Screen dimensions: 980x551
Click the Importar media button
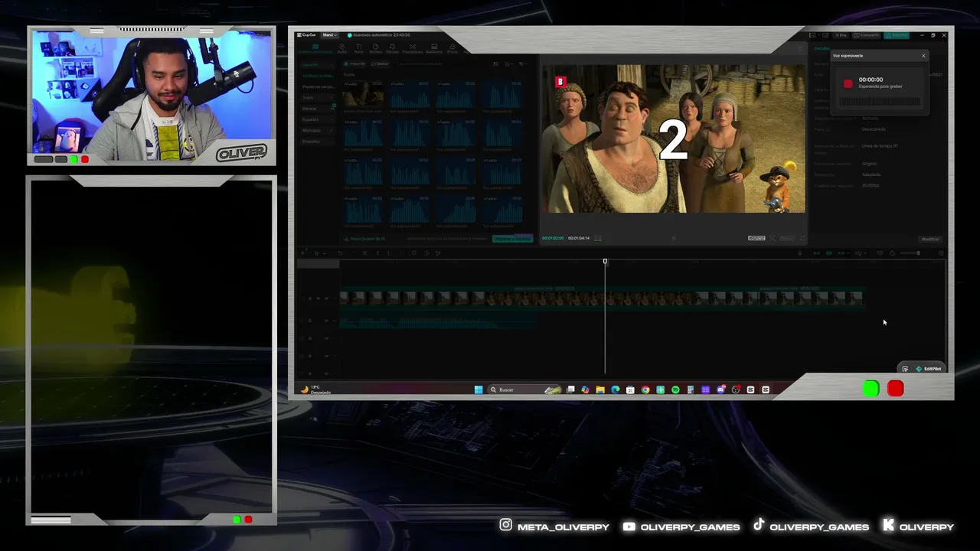355,64
